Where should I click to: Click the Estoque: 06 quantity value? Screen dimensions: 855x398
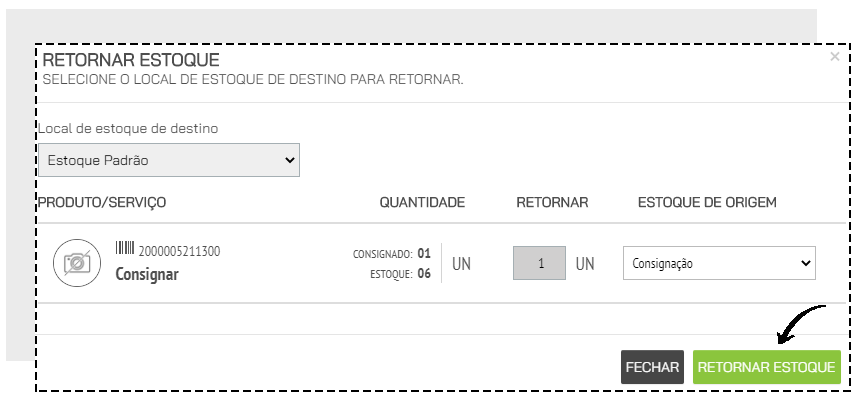point(400,274)
